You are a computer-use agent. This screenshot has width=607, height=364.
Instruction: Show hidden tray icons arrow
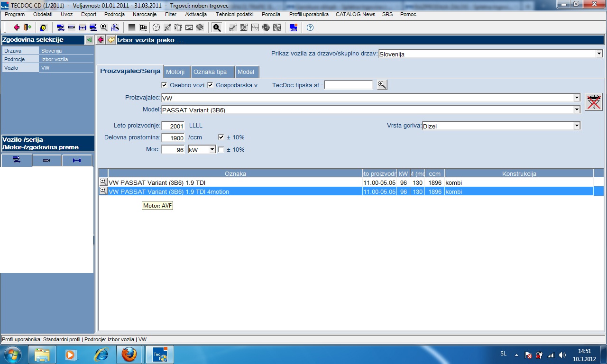[516, 355]
